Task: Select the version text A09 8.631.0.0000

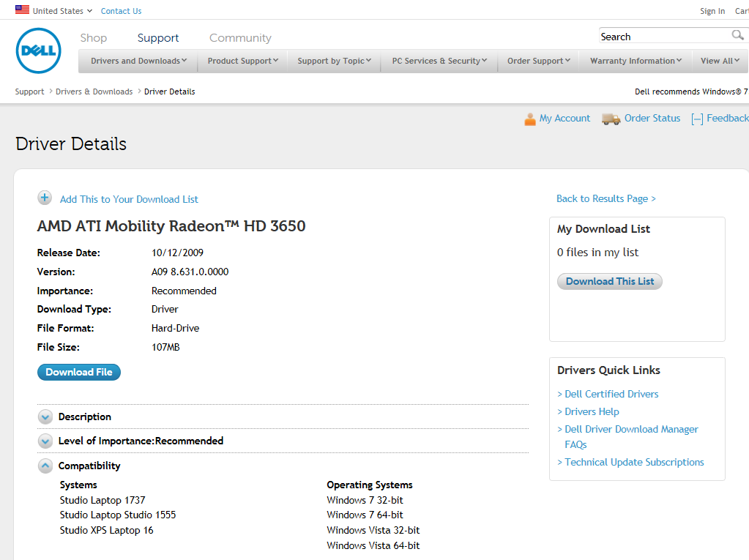Action: point(190,272)
